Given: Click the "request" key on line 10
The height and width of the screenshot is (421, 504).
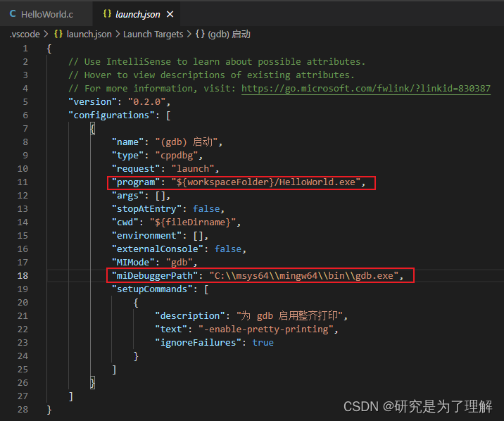Looking at the screenshot, I should click(x=136, y=169).
